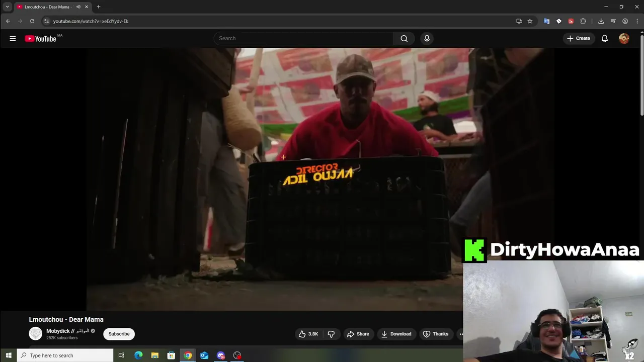The width and height of the screenshot is (644, 362).
Task: Open the Windows Start menu
Action: [8, 355]
